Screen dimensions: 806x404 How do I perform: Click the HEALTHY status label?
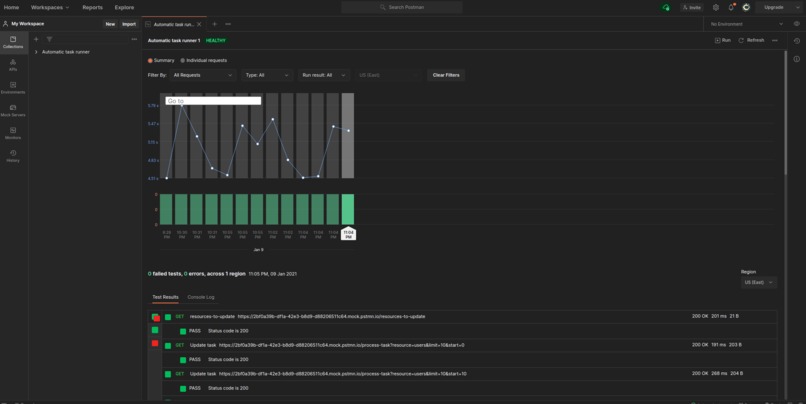click(216, 41)
